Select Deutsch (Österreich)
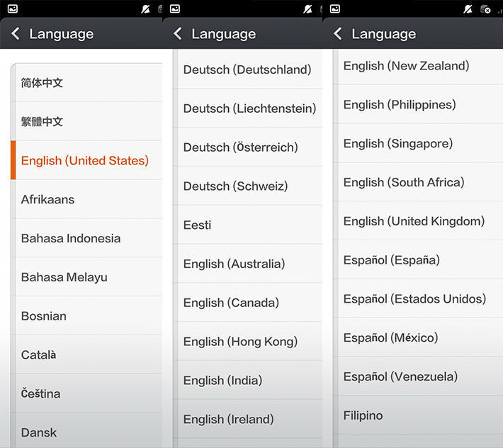 coord(240,147)
